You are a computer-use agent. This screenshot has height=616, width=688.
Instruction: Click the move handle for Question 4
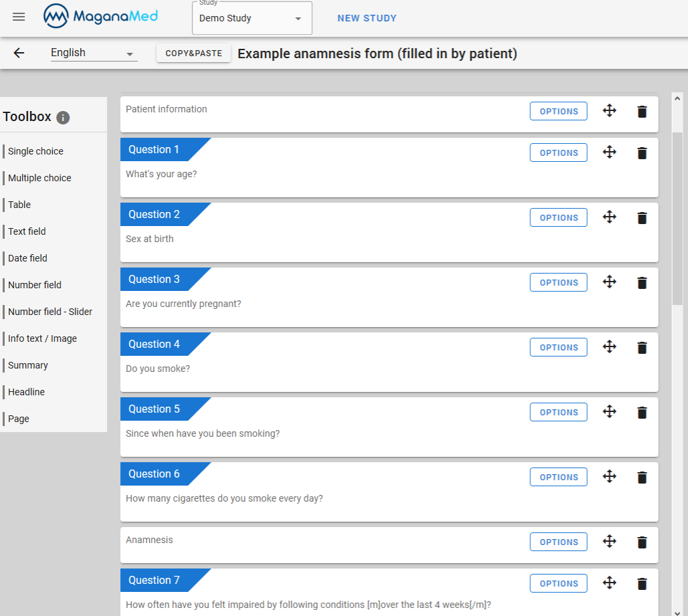pyautogui.click(x=609, y=347)
